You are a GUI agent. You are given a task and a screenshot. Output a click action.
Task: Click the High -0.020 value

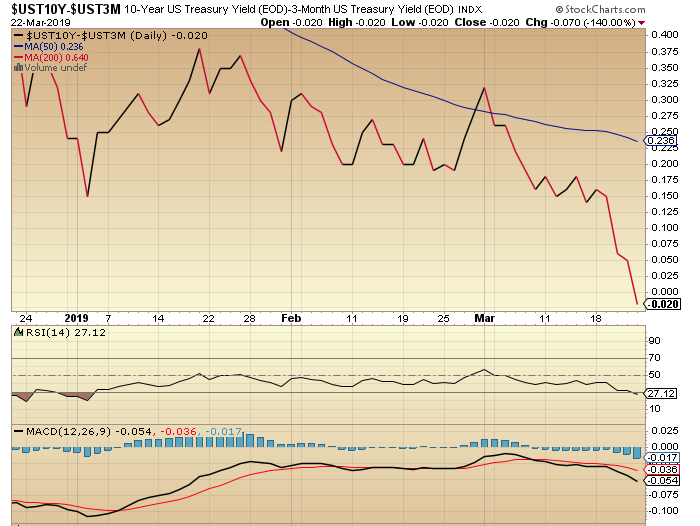coord(357,22)
